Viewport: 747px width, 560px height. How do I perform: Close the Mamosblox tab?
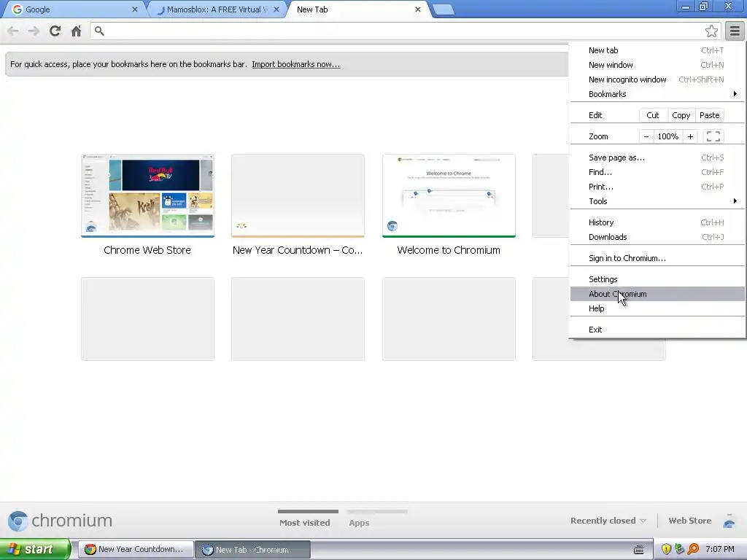pos(276,9)
